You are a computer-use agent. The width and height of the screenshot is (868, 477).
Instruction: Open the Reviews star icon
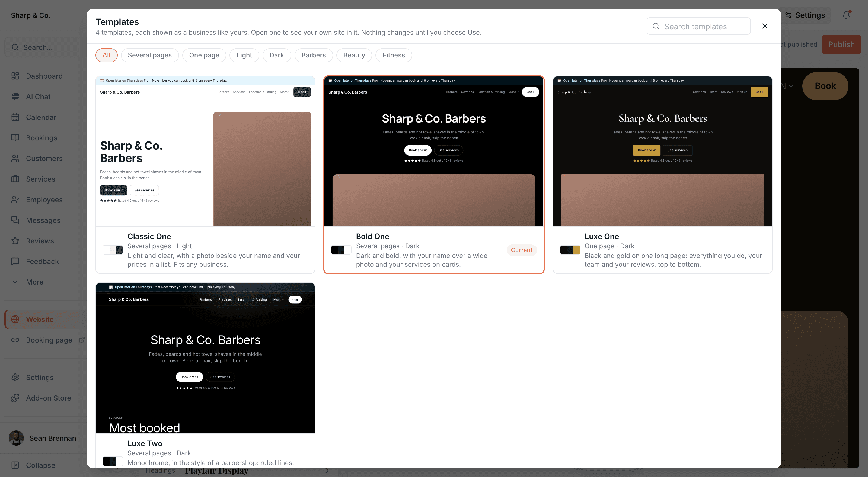coord(15,241)
